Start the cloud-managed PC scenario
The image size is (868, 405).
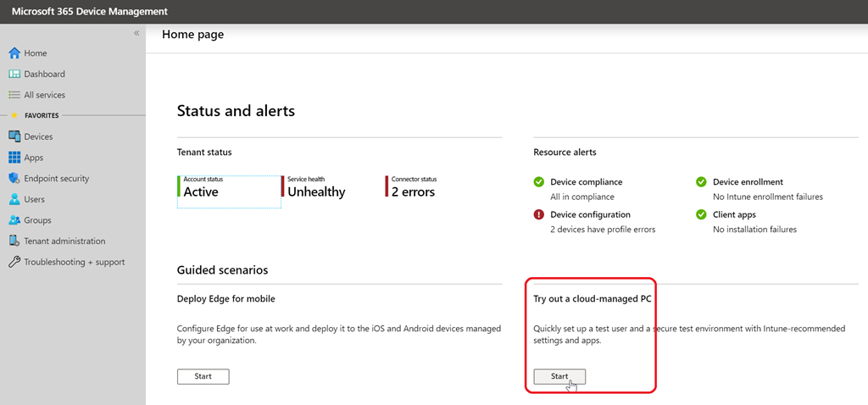[559, 376]
